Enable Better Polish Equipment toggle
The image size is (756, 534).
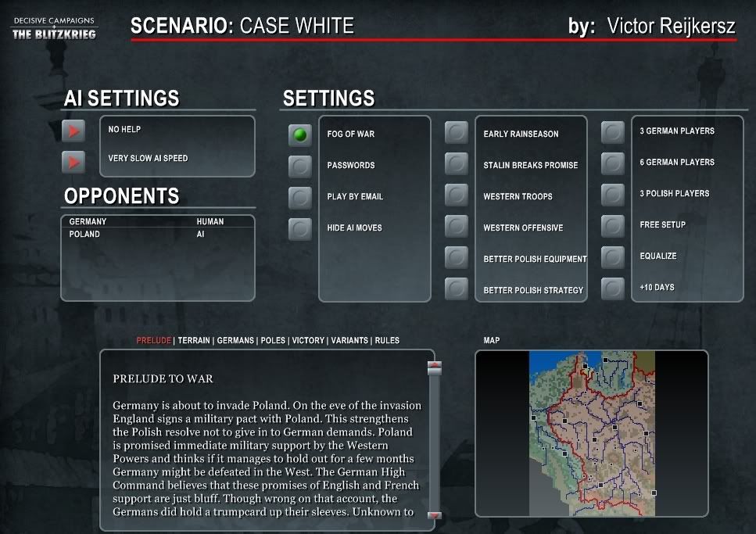(456, 257)
